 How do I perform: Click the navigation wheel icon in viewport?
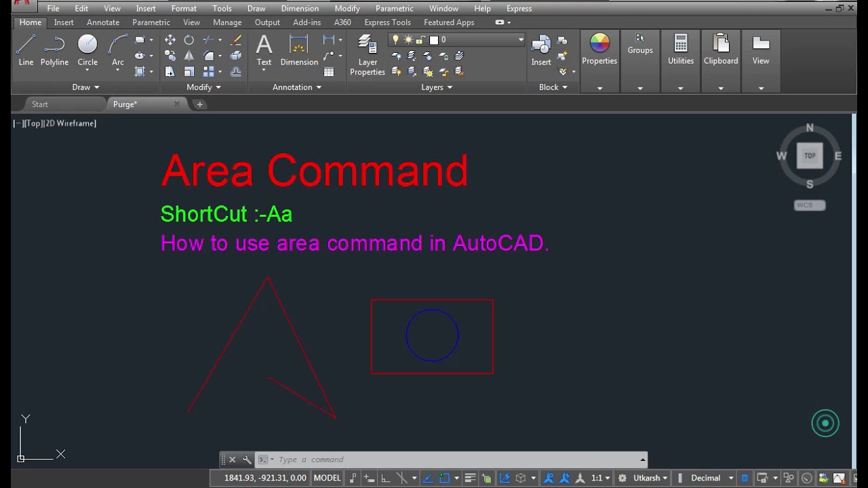click(x=825, y=424)
